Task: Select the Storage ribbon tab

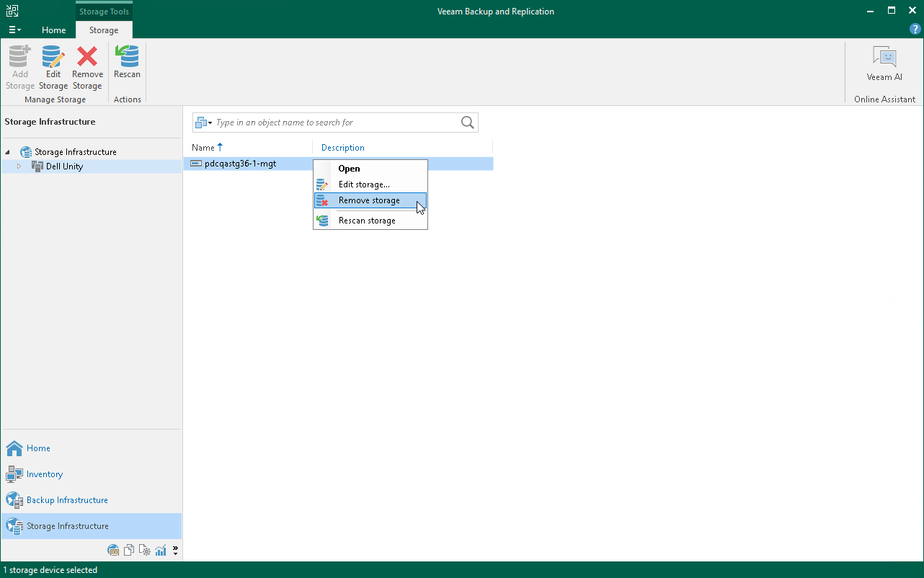Action: 104,30
